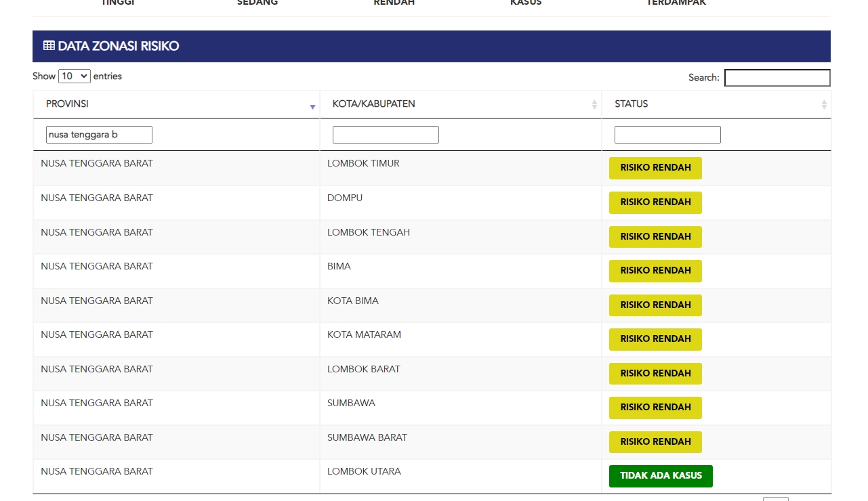The width and height of the screenshot is (868, 501).
Task: Select RISIKO RENDAH badge in SUMBAWA row
Action: pyautogui.click(x=655, y=408)
